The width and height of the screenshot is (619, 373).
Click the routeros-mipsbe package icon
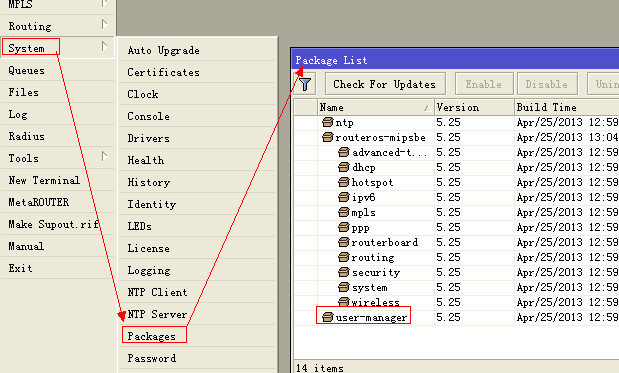pyautogui.click(x=328, y=137)
